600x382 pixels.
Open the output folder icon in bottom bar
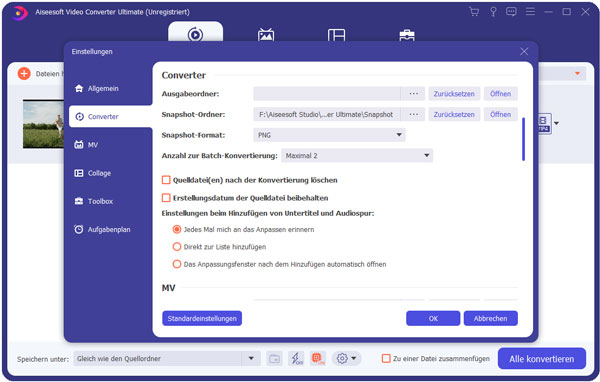pos(274,359)
